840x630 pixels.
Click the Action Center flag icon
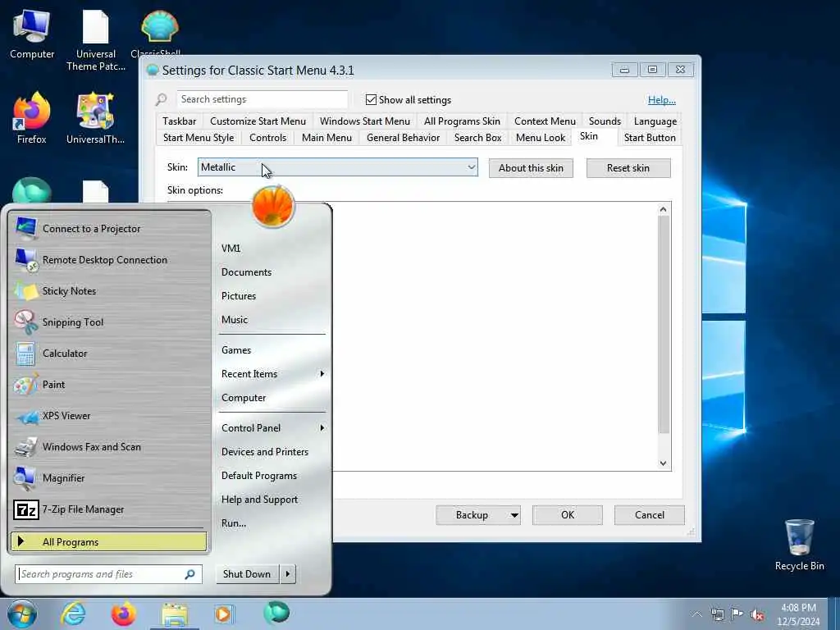737,614
